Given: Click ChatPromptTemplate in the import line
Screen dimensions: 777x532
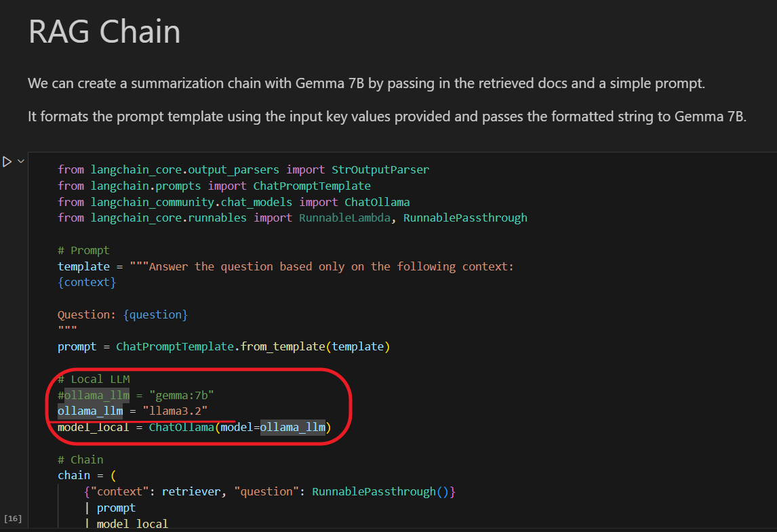Looking at the screenshot, I should pyautogui.click(x=312, y=186).
